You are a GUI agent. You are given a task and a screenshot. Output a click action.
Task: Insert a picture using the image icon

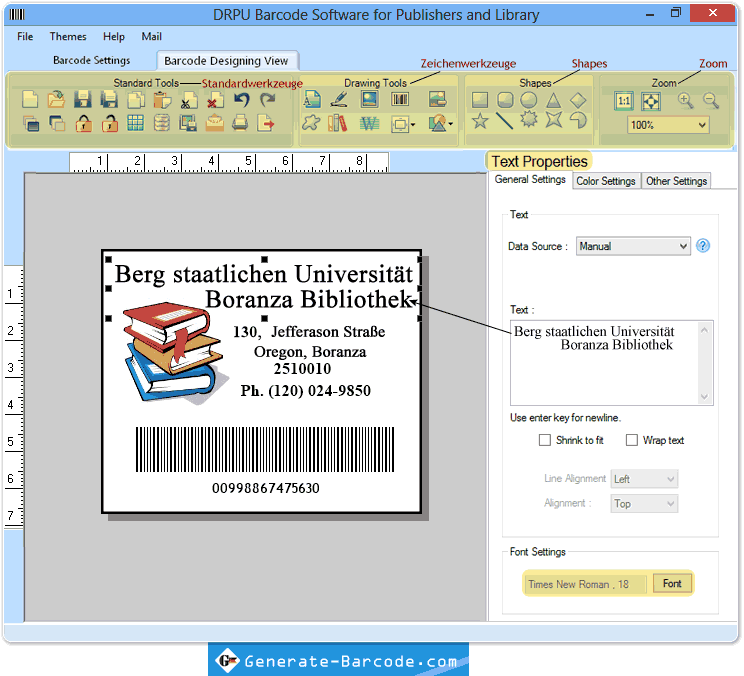pos(369,99)
